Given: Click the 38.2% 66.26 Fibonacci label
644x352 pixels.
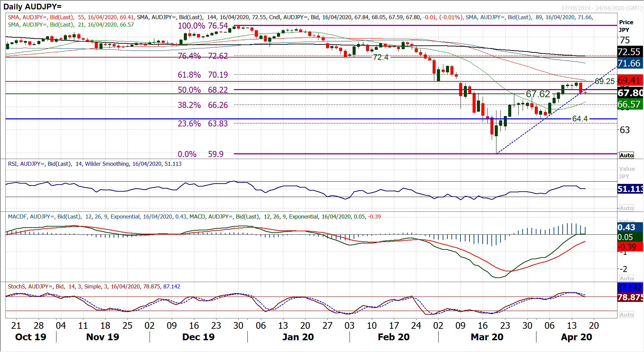Looking at the screenshot, I should tap(203, 105).
